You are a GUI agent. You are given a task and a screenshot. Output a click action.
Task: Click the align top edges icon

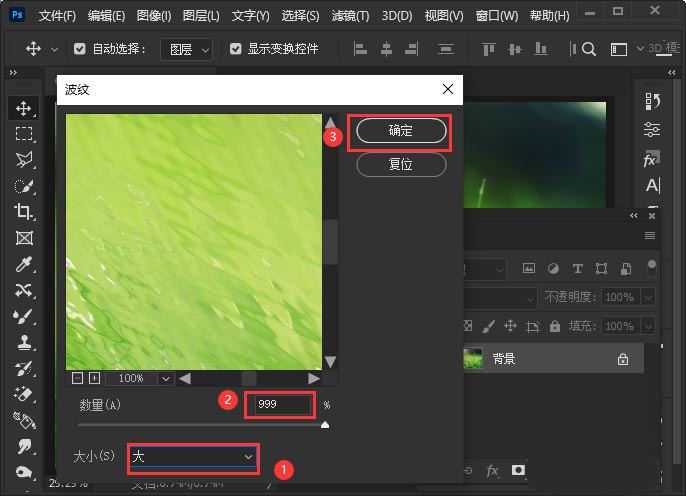488,49
